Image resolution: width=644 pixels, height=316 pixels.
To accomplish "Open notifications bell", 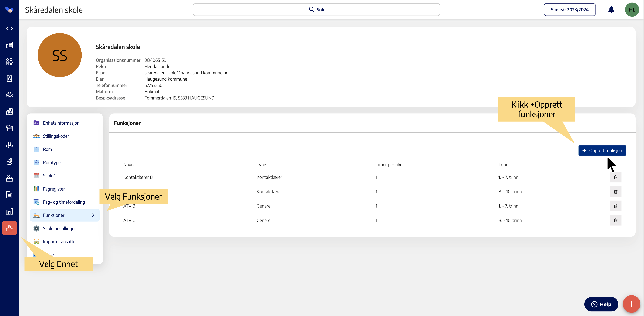I will [611, 10].
